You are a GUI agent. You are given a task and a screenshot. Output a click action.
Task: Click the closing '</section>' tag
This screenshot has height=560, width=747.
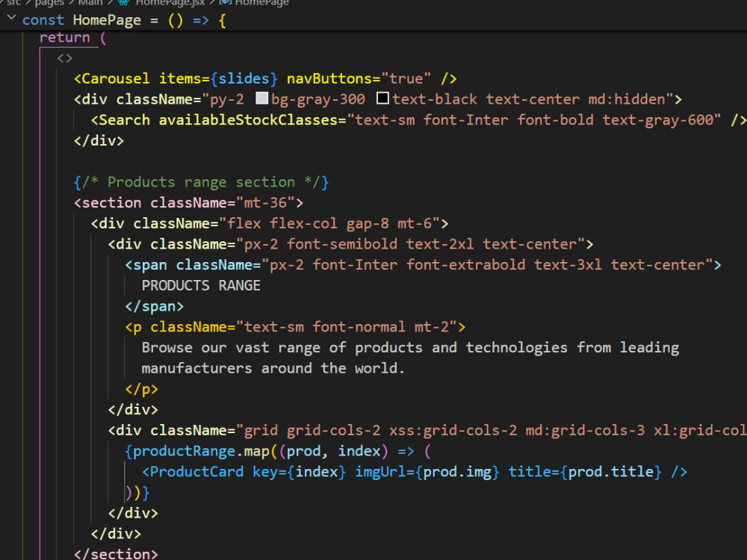[116, 554]
